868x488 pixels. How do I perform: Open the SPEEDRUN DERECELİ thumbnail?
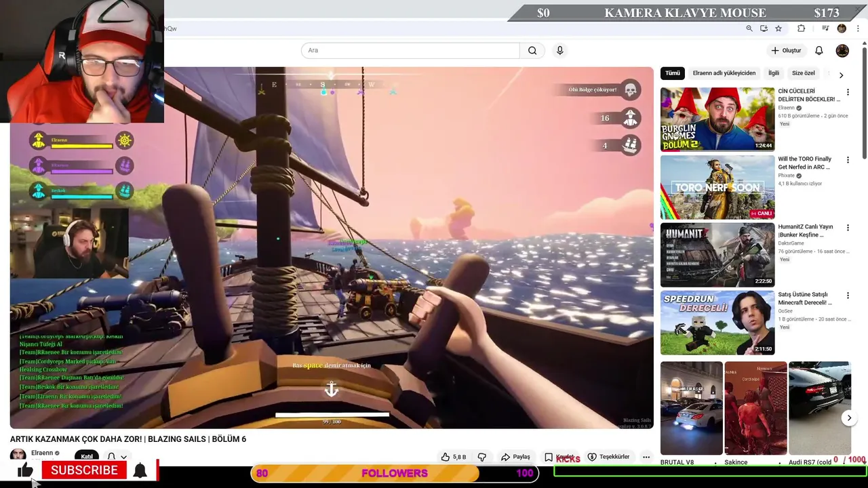(717, 323)
